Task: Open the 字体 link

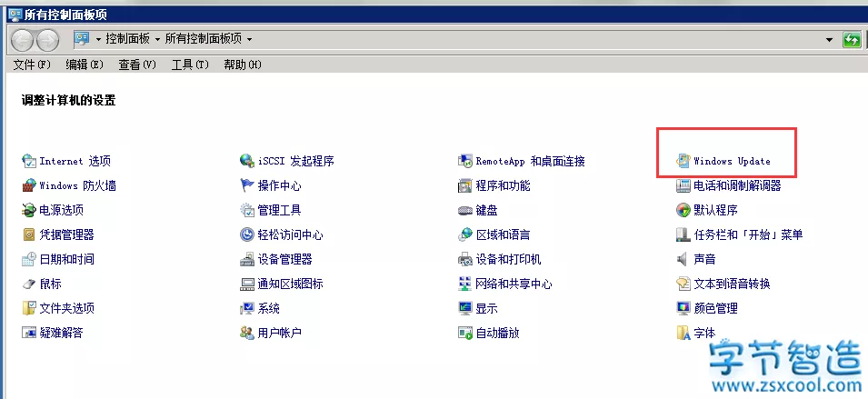Action: click(704, 333)
